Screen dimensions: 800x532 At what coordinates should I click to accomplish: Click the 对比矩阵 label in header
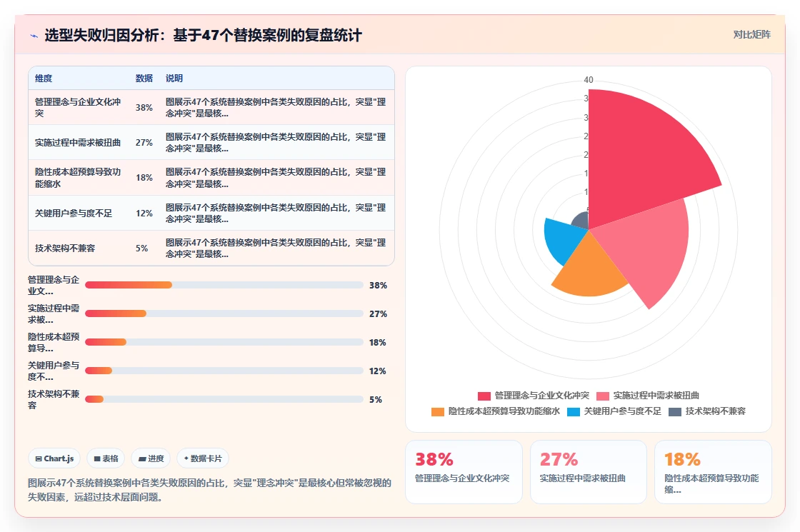click(x=751, y=35)
